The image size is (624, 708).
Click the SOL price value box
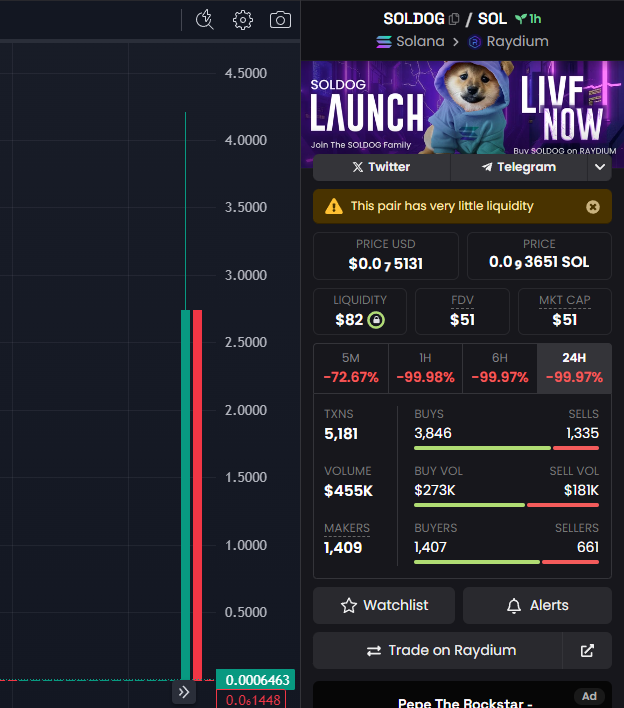coord(539,256)
